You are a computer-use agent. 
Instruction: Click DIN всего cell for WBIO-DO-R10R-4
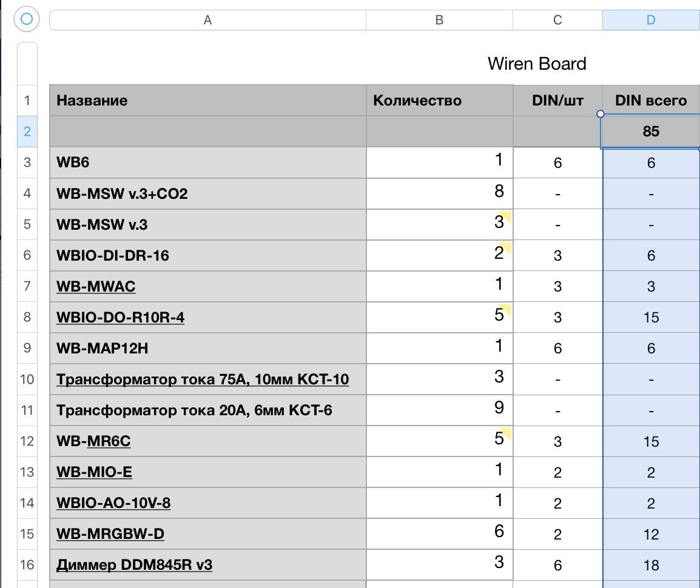pyautogui.click(x=651, y=317)
